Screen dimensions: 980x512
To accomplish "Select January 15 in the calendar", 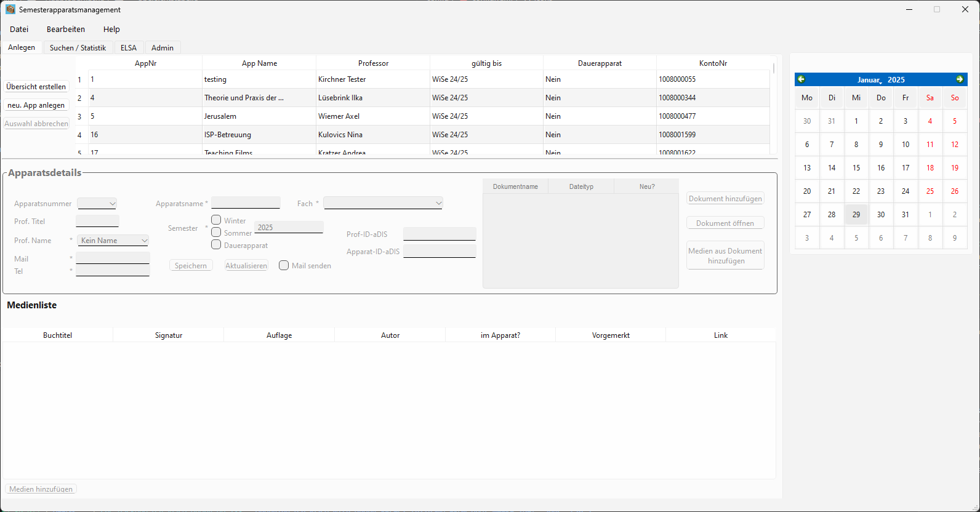I will (856, 168).
